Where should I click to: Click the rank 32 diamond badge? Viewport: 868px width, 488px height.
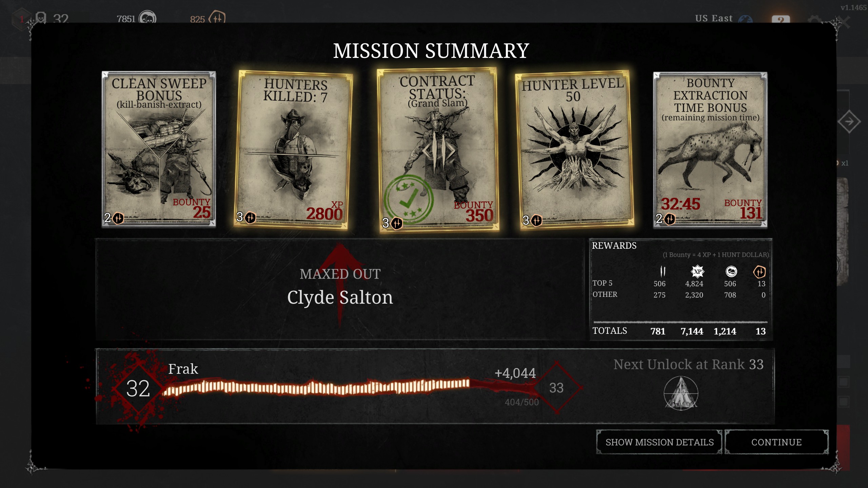click(x=138, y=388)
